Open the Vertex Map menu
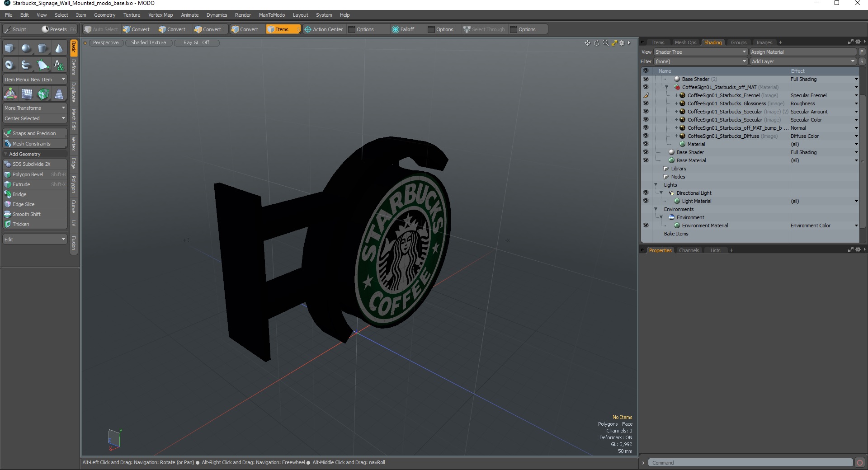The width and height of the screenshot is (868, 470). 160,15
